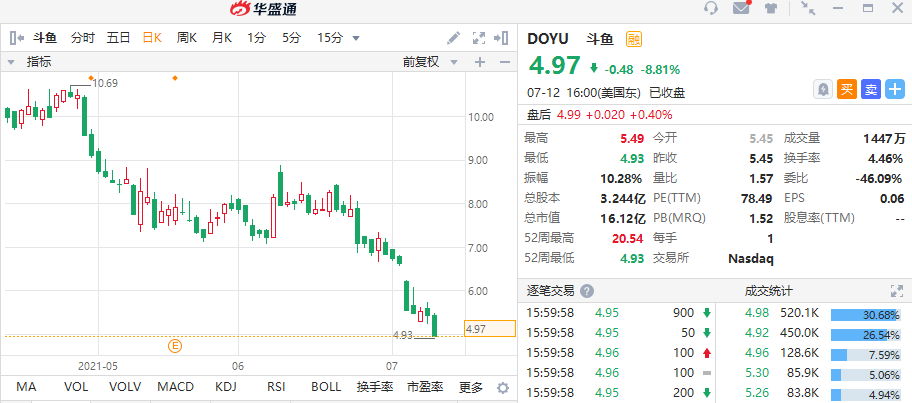Screen dimensions: 912x403
Task: Click the 盘后 4.99 after-hours price
Action: tap(568, 115)
